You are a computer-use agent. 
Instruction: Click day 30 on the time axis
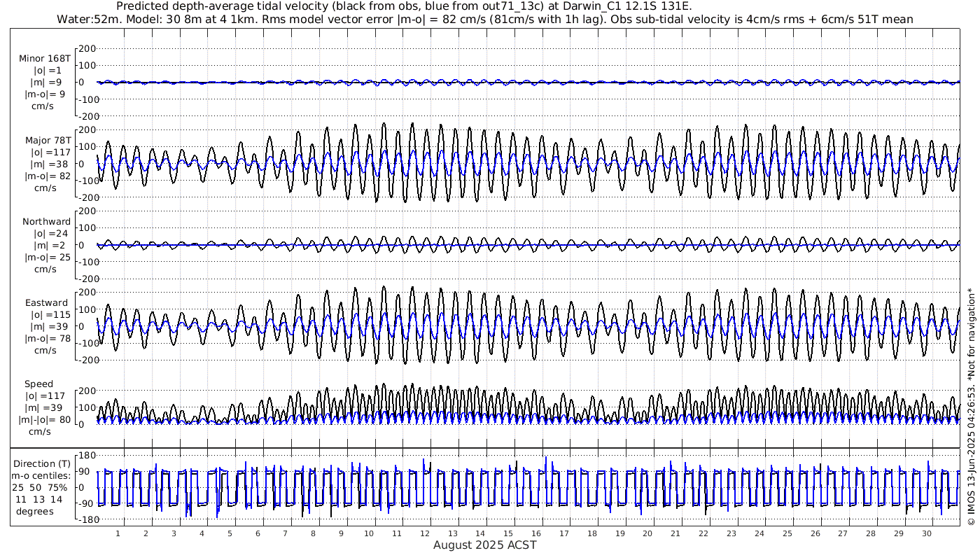(927, 533)
